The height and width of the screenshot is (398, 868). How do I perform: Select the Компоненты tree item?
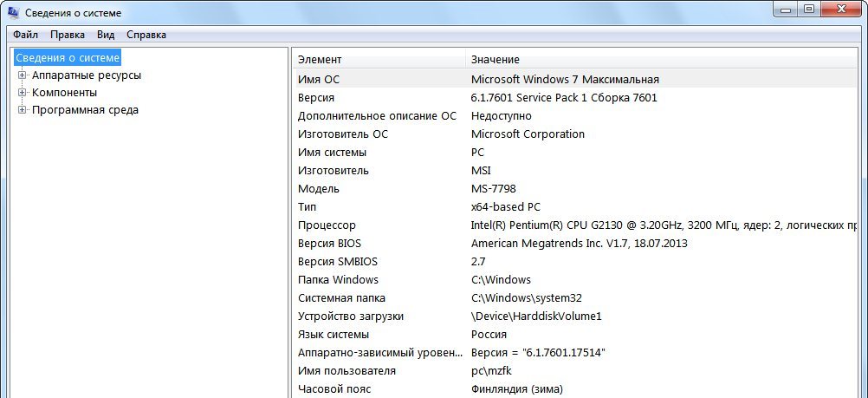coord(64,93)
